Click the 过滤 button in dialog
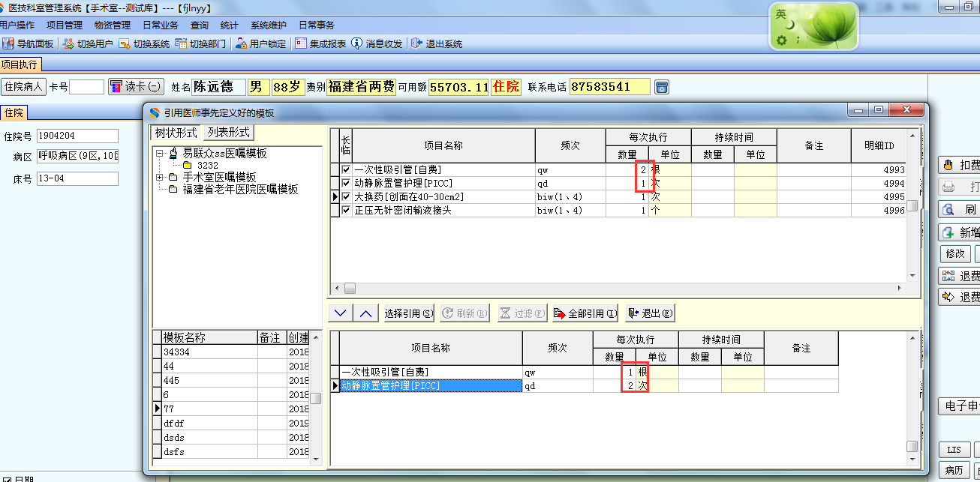This screenshot has width=980, height=482. [x=522, y=313]
